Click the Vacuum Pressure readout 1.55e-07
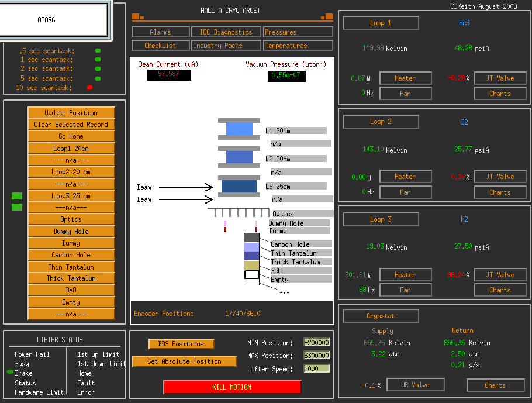The image size is (532, 403). (286, 75)
